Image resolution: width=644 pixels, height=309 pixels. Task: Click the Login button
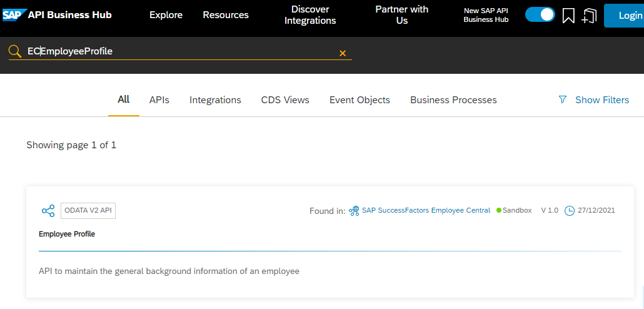click(624, 16)
